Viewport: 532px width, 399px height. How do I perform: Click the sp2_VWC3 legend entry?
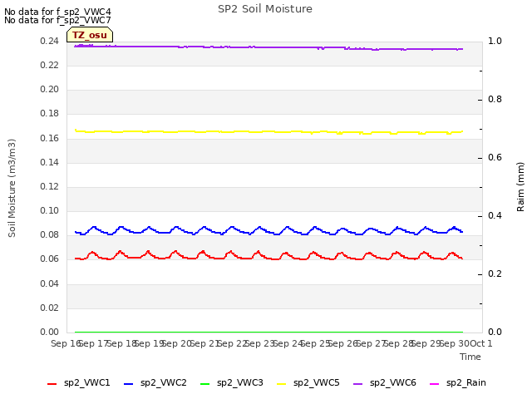tap(232, 383)
